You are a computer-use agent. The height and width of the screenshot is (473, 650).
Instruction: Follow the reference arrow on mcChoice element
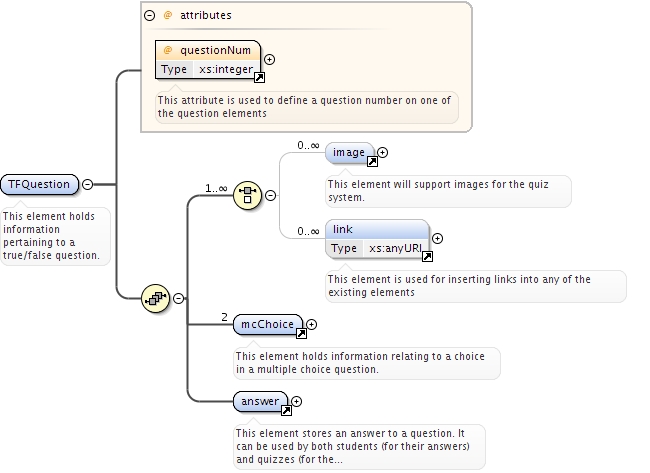301,333
